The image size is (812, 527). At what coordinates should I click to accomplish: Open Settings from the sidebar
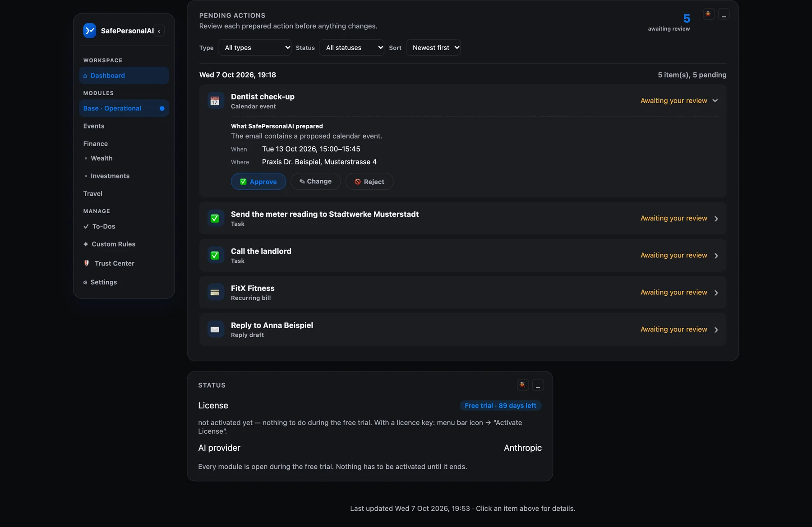[x=124, y=282]
